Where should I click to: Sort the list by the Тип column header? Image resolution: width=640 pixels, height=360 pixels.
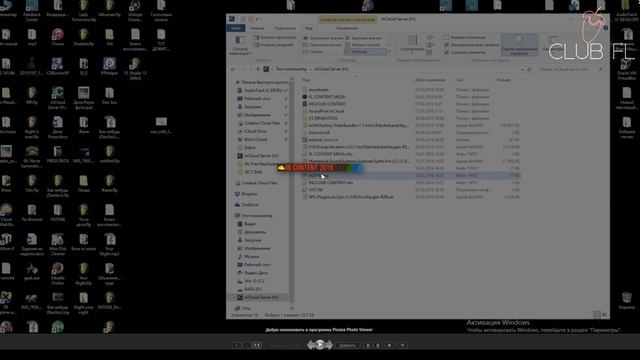tap(460, 80)
